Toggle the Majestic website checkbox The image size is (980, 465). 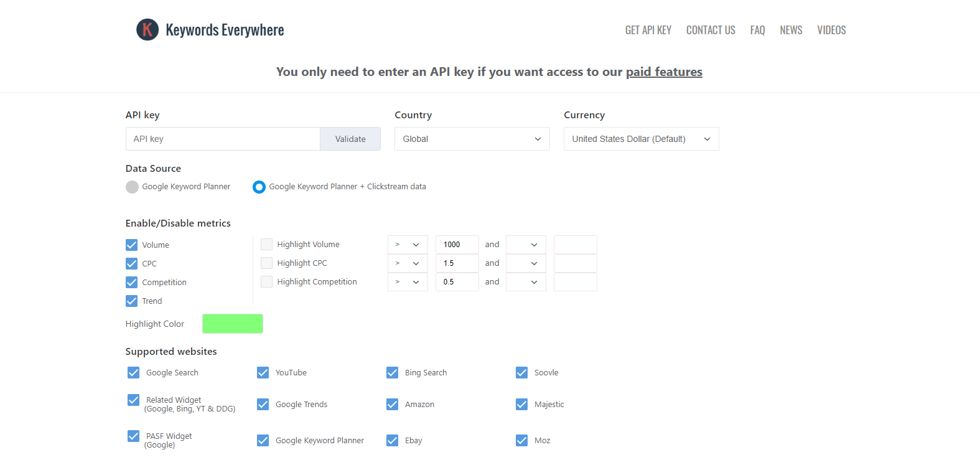[x=521, y=404]
